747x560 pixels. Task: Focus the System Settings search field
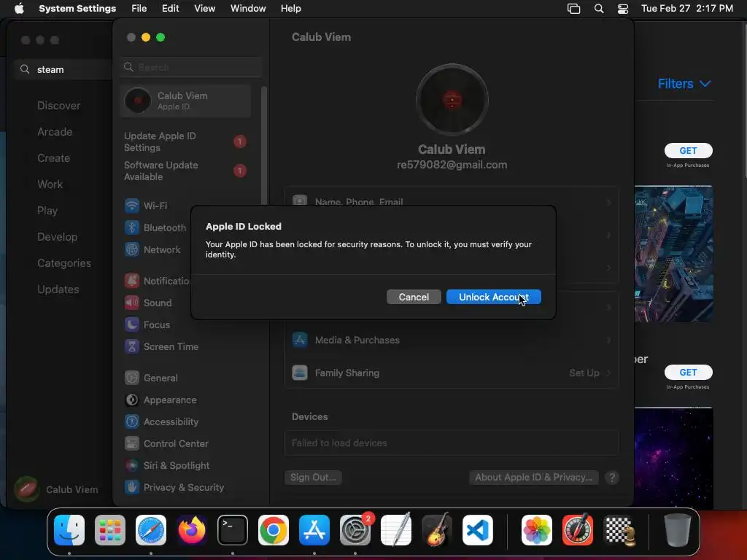coord(190,67)
